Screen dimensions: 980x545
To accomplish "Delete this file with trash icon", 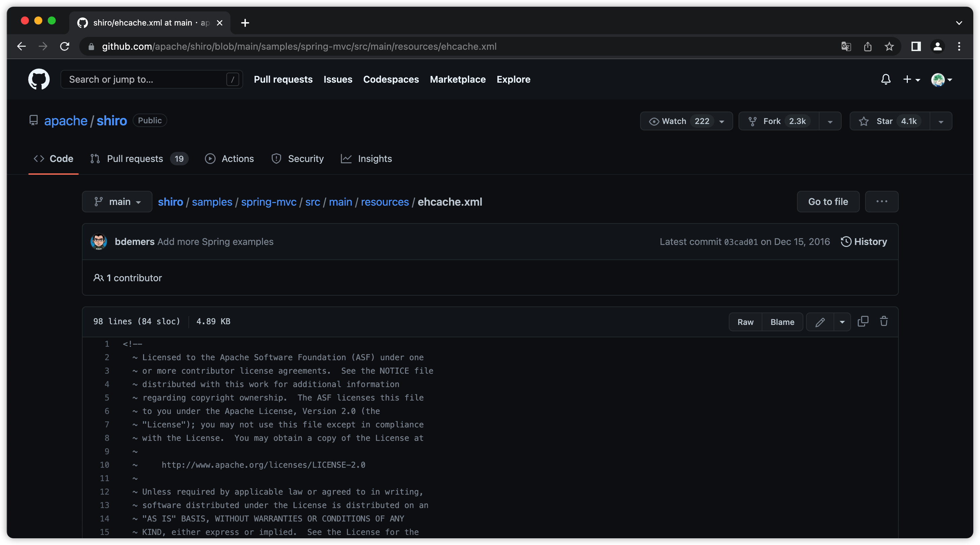I will (884, 321).
